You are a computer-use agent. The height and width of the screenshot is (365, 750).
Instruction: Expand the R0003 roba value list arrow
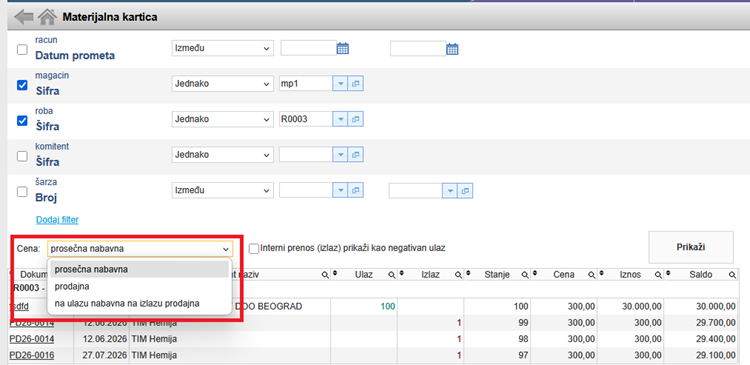pyautogui.click(x=340, y=119)
